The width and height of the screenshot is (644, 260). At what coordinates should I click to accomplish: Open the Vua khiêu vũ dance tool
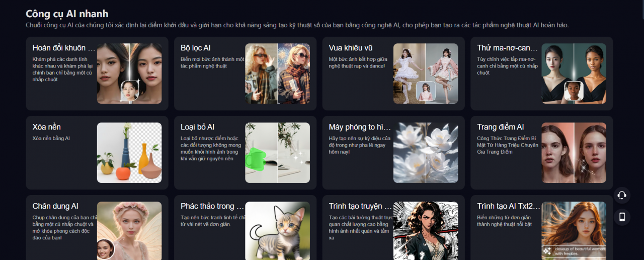tap(393, 74)
